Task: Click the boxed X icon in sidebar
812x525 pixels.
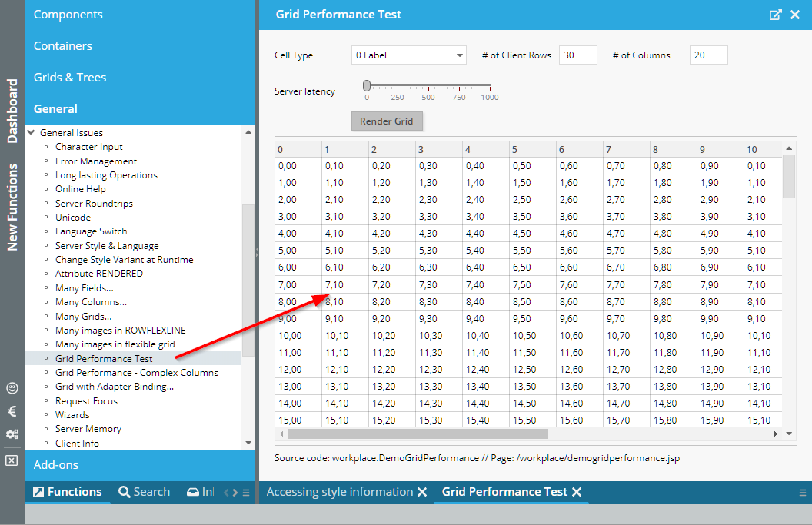Action: [12, 460]
